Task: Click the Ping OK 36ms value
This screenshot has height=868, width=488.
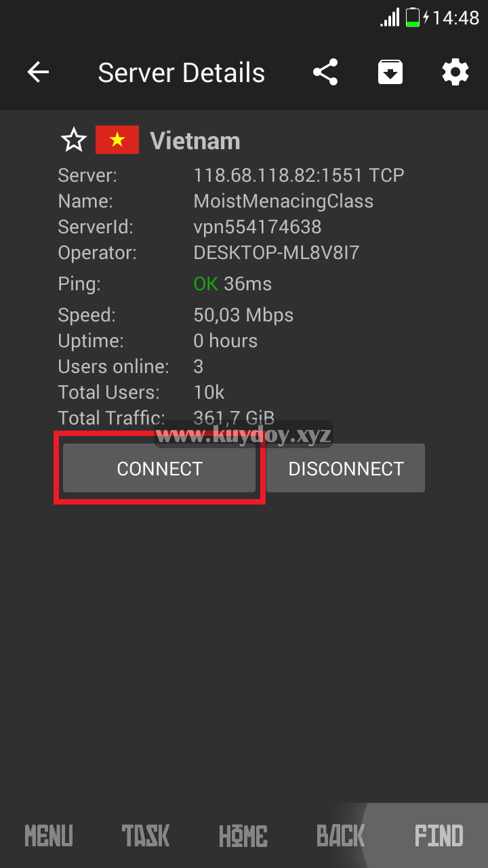Action: click(x=232, y=283)
